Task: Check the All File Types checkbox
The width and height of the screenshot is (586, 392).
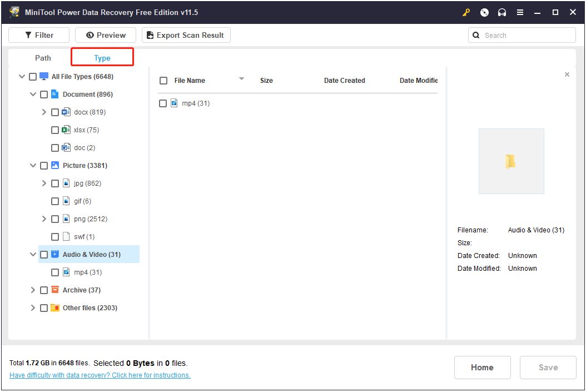Action: point(33,77)
